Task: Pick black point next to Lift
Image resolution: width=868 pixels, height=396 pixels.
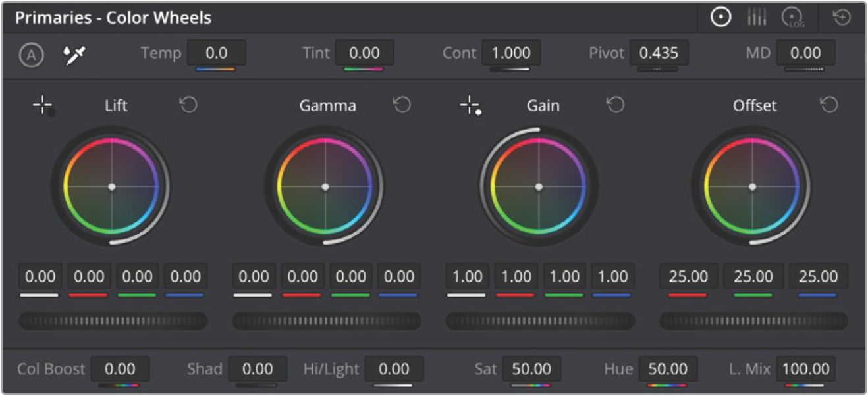Action: click(x=44, y=106)
